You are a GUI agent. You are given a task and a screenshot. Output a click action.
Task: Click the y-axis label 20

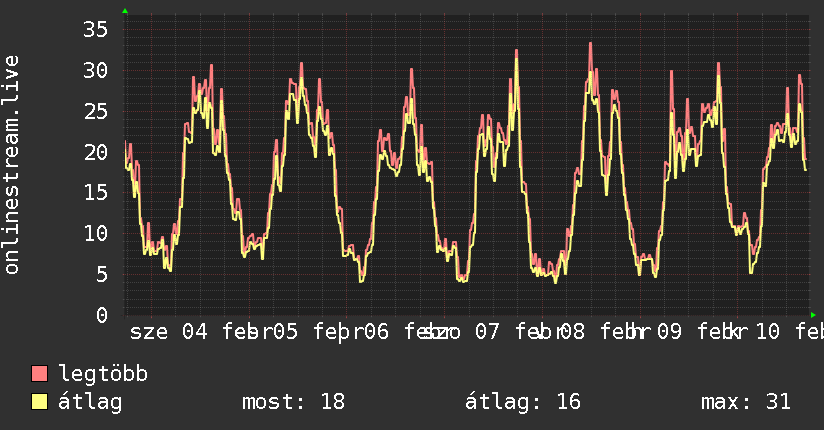(x=95, y=152)
